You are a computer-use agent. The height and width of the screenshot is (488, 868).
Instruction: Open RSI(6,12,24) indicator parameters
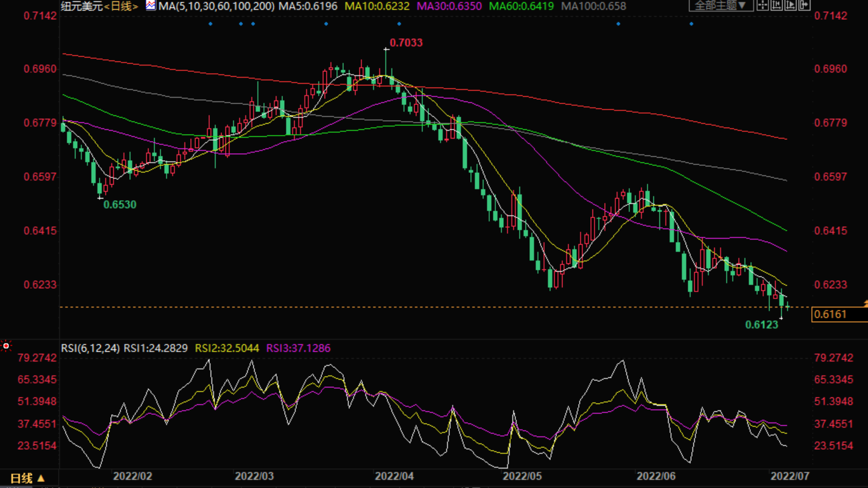coord(90,348)
